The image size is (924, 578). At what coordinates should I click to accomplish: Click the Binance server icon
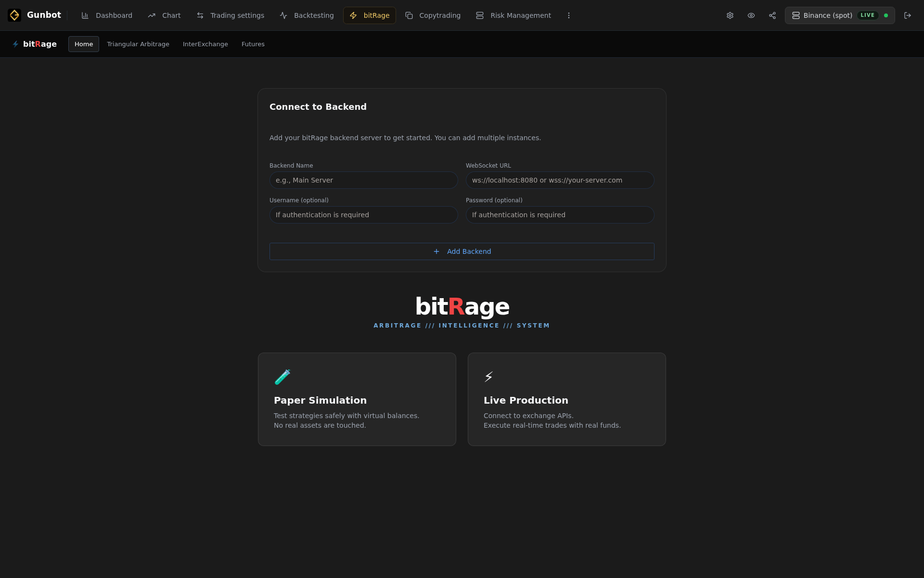(x=796, y=15)
